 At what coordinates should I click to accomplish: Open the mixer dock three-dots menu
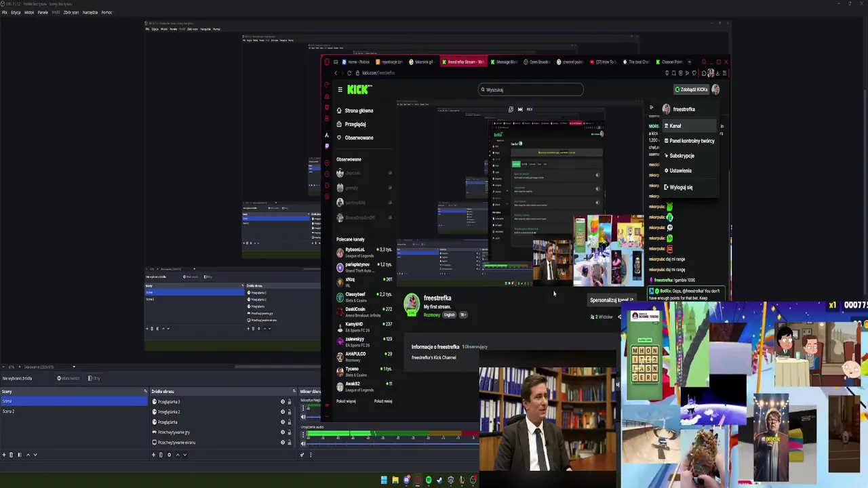pos(311,455)
